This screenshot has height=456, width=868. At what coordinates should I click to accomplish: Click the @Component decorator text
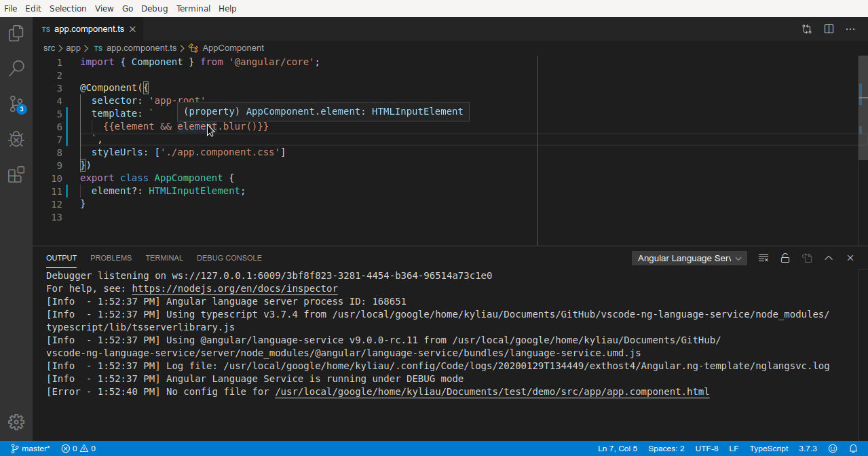pos(109,88)
